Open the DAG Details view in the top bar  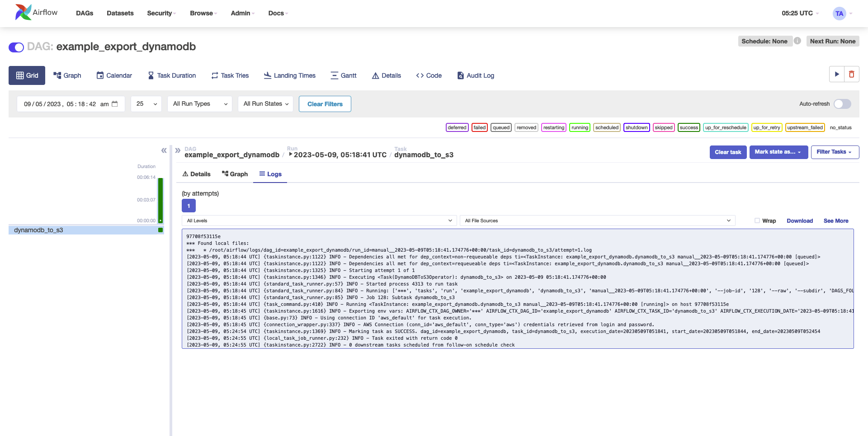point(387,75)
